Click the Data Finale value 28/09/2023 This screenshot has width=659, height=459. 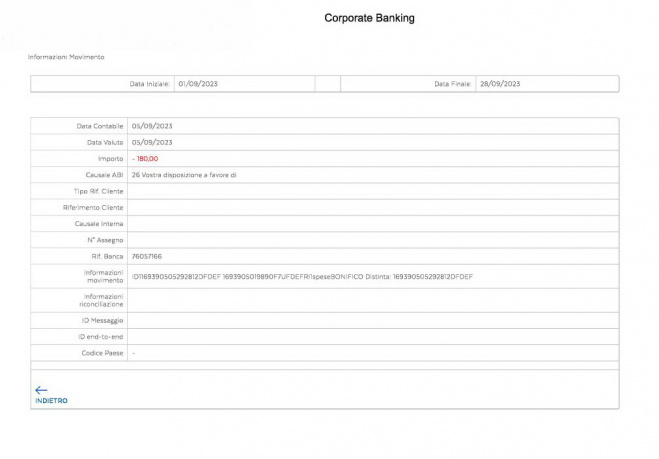(x=499, y=84)
